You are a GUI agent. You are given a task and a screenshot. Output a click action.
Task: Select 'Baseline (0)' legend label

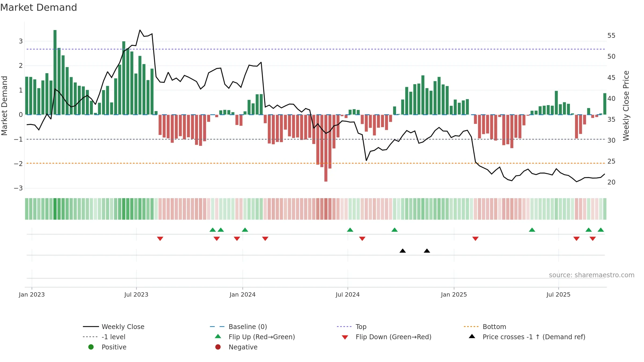pyautogui.click(x=248, y=327)
